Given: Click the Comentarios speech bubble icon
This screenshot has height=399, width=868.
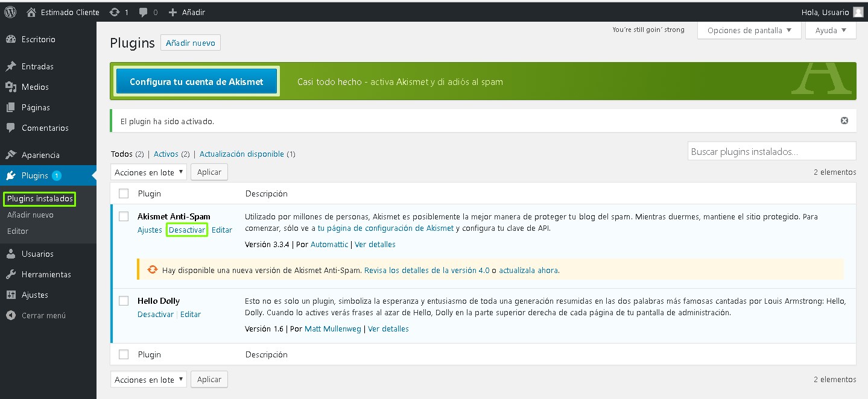Looking at the screenshot, I should pyautogui.click(x=11, y=128).
